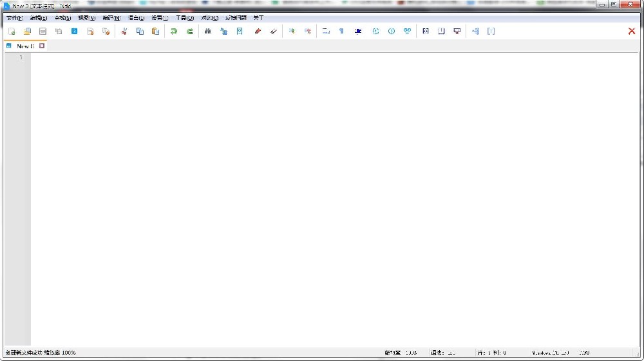
Task: Click the zoom in toolbar icon
Action: coord(292,31)
